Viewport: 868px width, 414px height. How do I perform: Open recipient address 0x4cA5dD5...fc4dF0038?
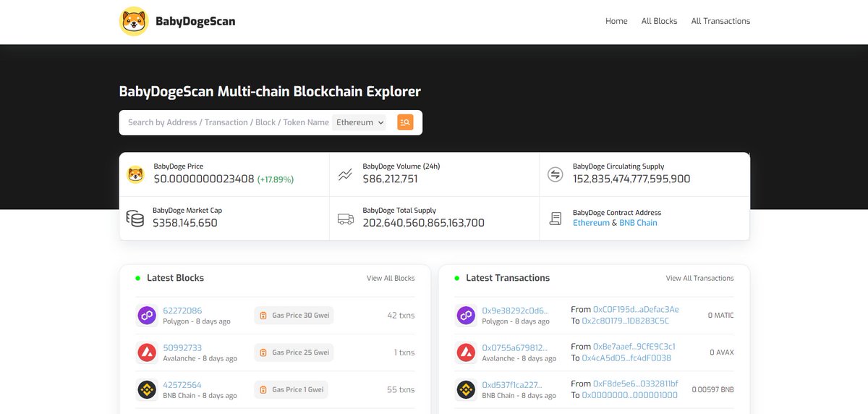click(x=626, y=358)
